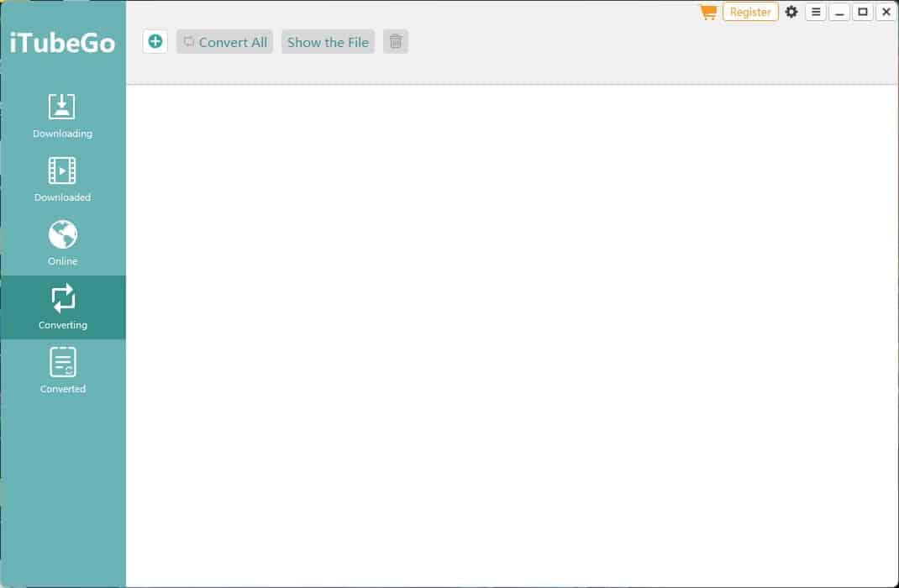
Task: Open the Downloaded videos section
Action: (x=62, y=180)
